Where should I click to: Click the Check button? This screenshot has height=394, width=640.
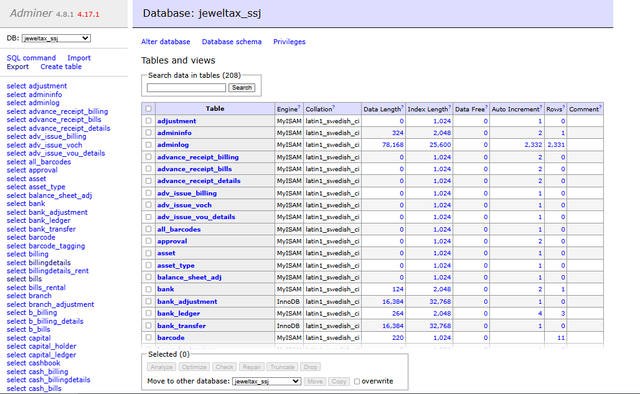(x=224, y=367)
